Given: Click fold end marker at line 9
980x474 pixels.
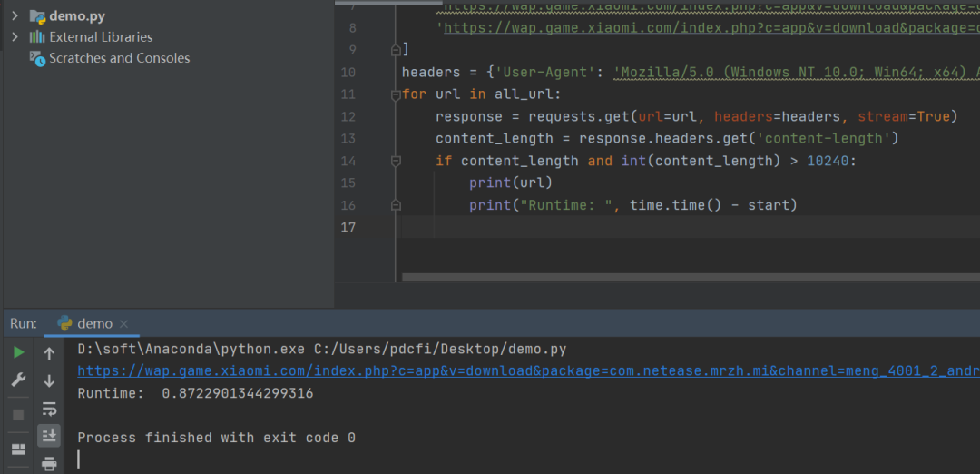Looking at the screenshot, I should pos(395,49).
